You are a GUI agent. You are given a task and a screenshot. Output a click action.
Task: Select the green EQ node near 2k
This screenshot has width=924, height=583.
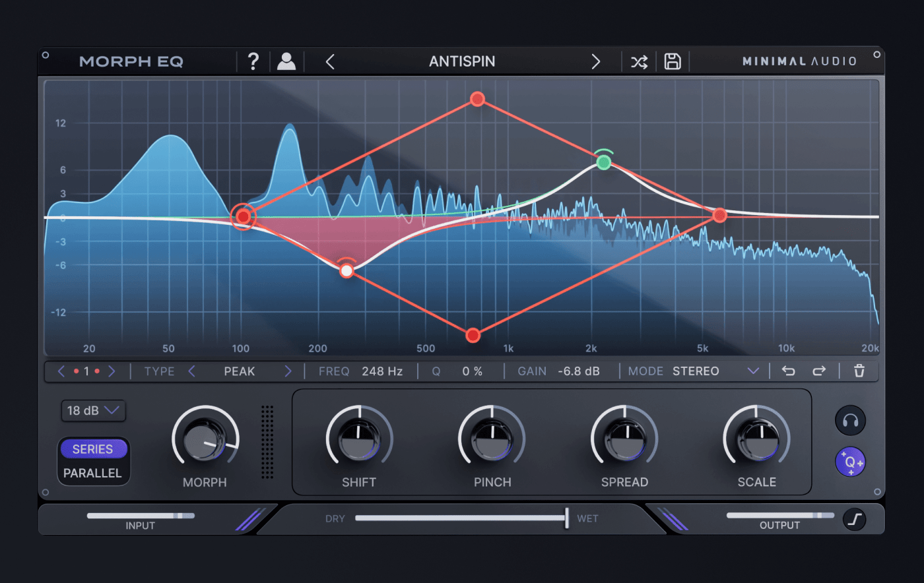[603, 162]
